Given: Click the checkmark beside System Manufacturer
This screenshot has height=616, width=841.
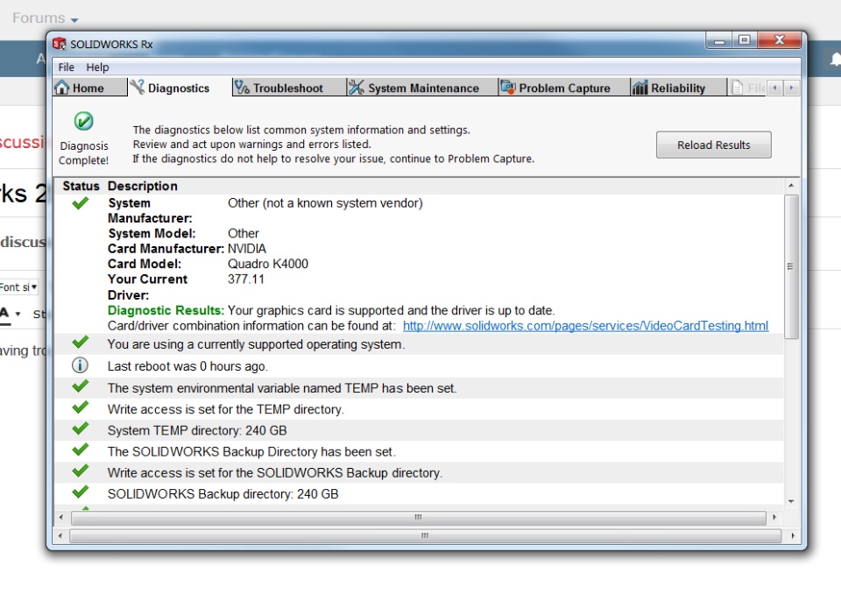Looking at the screenshot, I should (x=81, y=202).
